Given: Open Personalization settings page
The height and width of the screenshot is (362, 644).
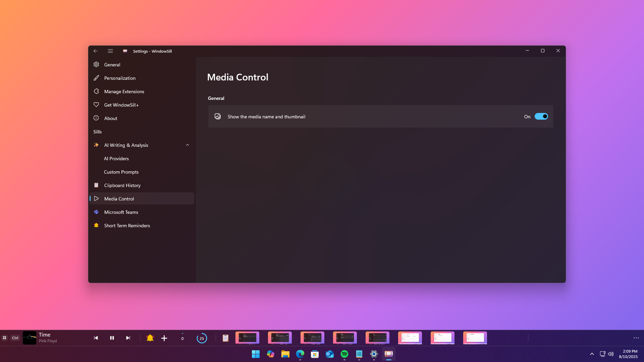Looking at the screenshot, I should [120, 78].
